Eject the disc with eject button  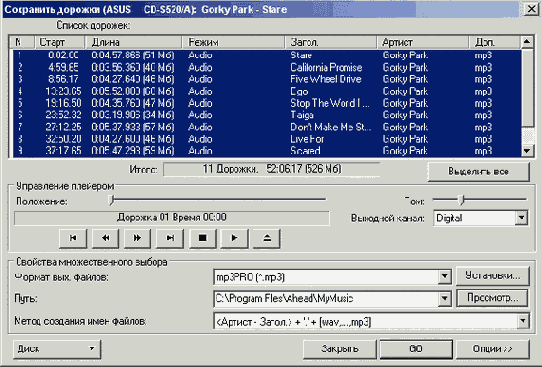267,238
